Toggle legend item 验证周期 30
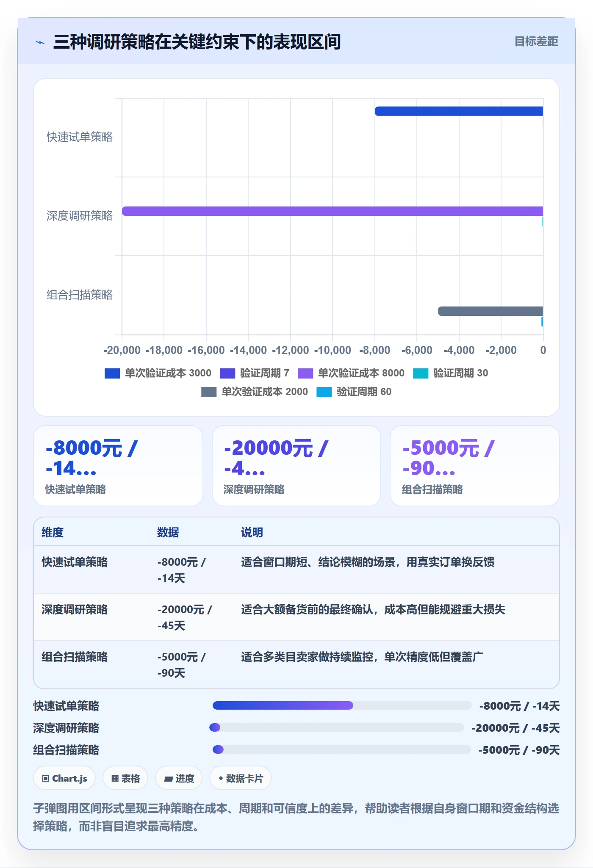593x868 pixels. pyautogui.click(x=450, y=373)
